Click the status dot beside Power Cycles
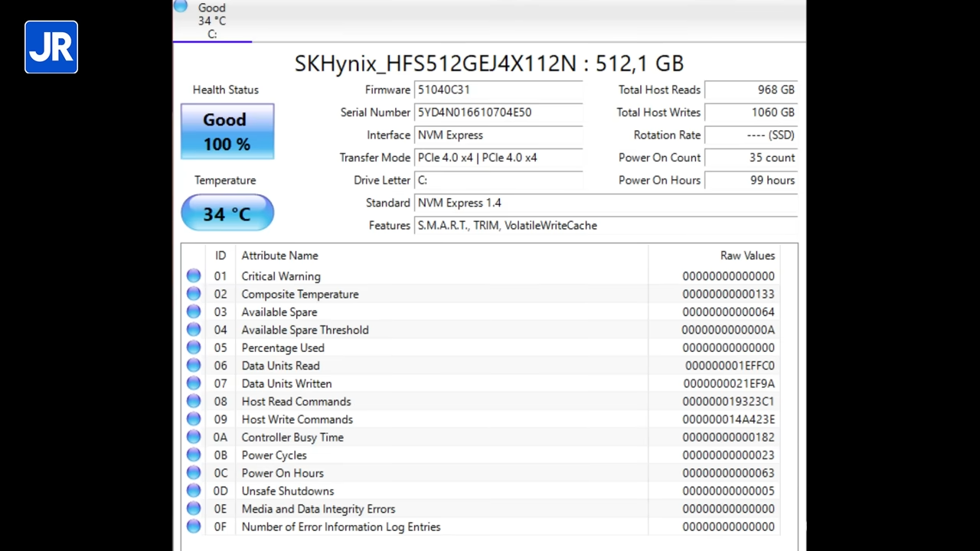The image size is (980, 551). pyautogui.click(x=193, y=455)
